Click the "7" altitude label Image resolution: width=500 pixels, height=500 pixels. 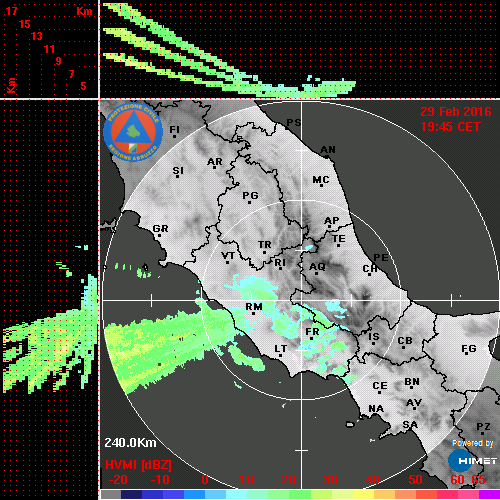(71, 74)
